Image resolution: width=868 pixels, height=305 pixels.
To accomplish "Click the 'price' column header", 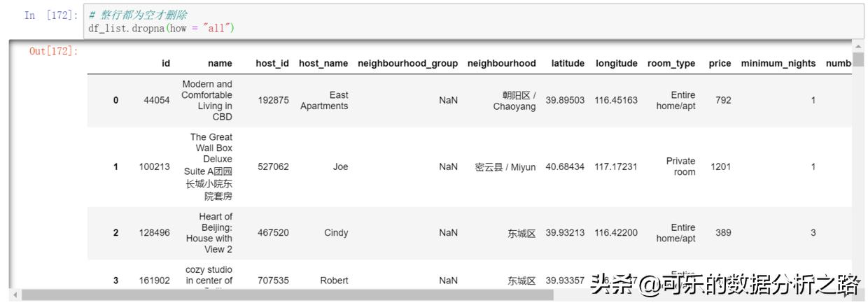I will pyautogui.click(x=720, y=63).
